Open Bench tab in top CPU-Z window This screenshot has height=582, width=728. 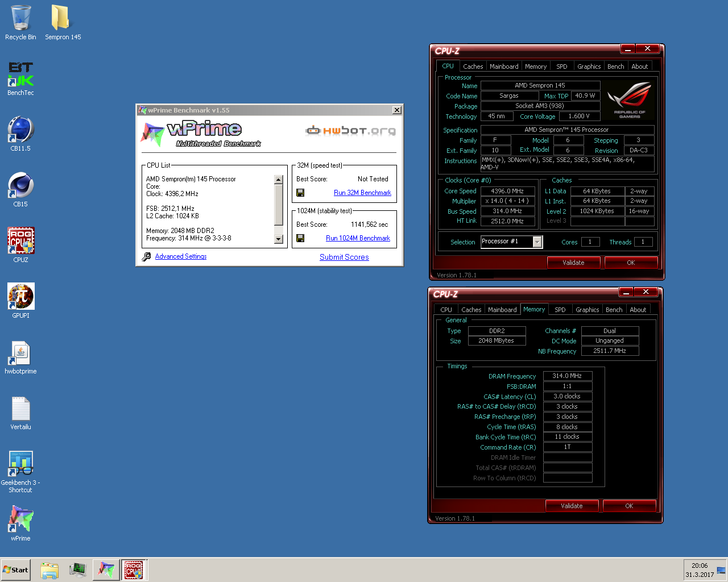[x=615, y=66]
